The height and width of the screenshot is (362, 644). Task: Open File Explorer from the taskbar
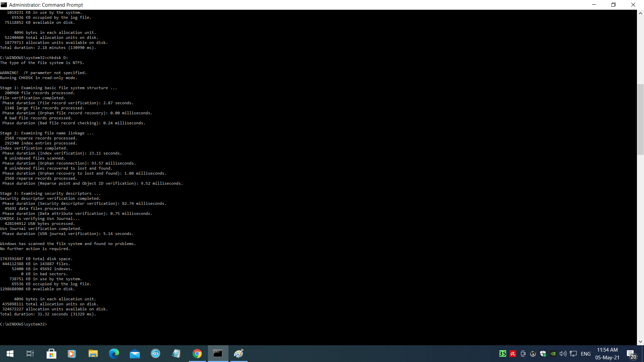point(93,354)
